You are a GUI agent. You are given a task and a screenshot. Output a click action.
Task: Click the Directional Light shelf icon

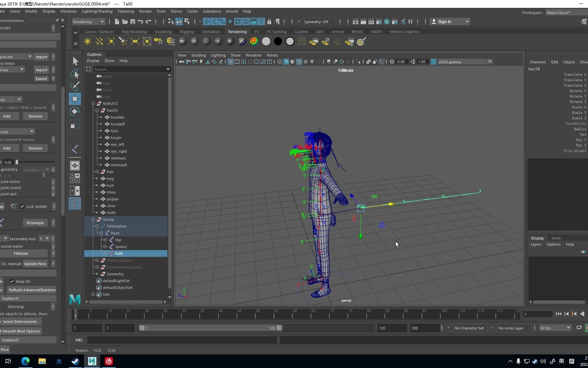pos(99,42)
